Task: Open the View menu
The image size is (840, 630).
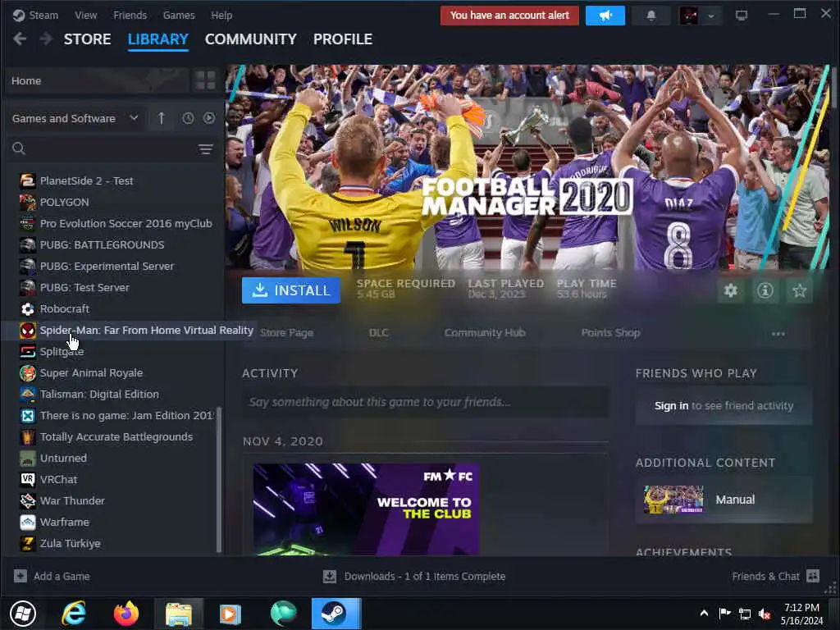Action: pos(85,15)
